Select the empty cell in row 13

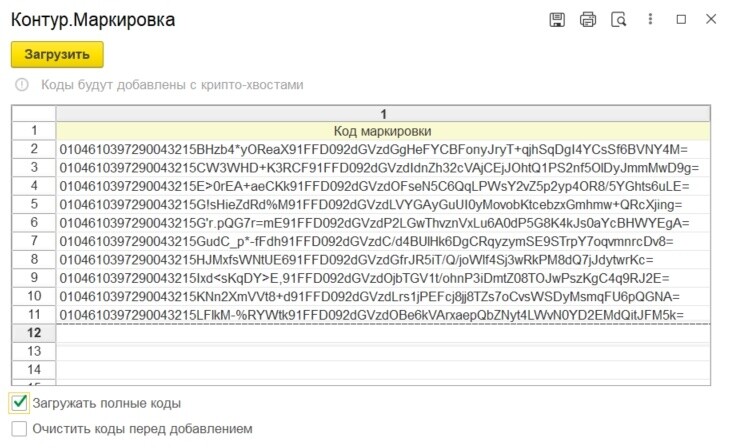383,351
